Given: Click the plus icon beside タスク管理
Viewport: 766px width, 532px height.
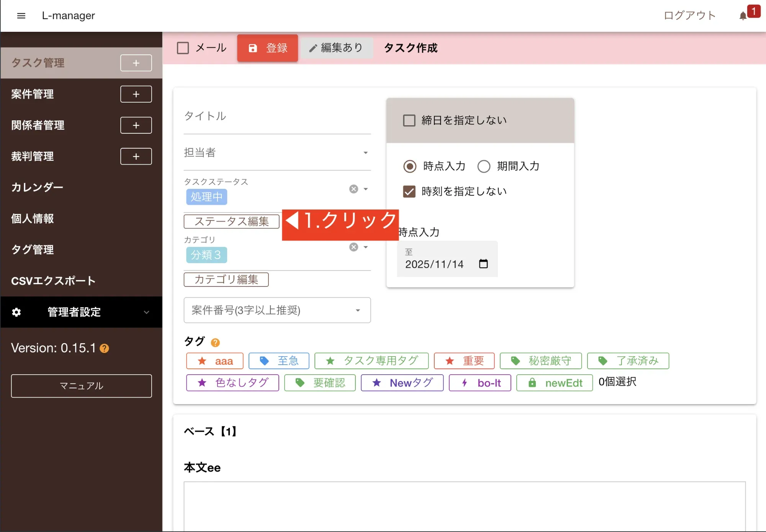Looking at the screenshot, I should pyautogui.click(x=136, y=63).
